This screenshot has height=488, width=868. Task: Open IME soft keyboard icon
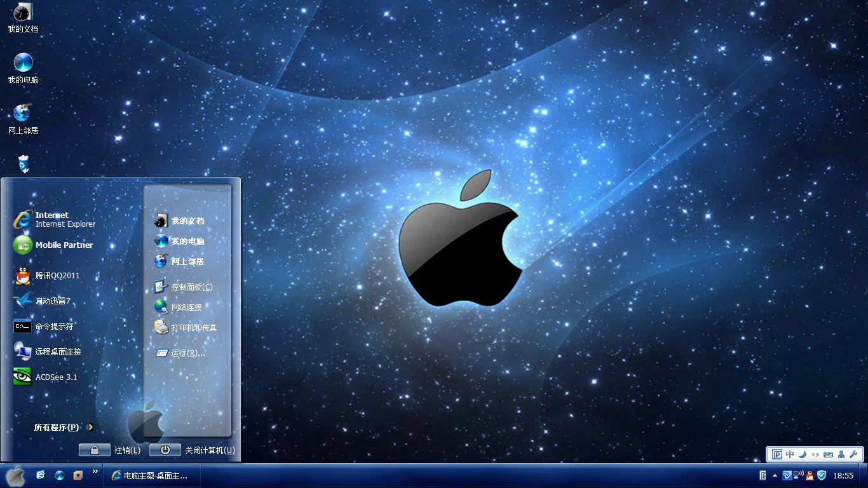point(828,455)
